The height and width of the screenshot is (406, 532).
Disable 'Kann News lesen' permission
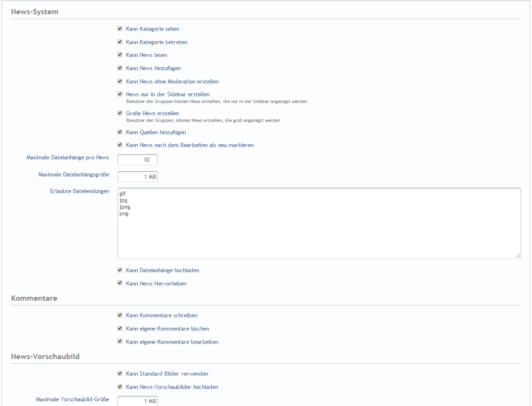[x=120, y=55]
